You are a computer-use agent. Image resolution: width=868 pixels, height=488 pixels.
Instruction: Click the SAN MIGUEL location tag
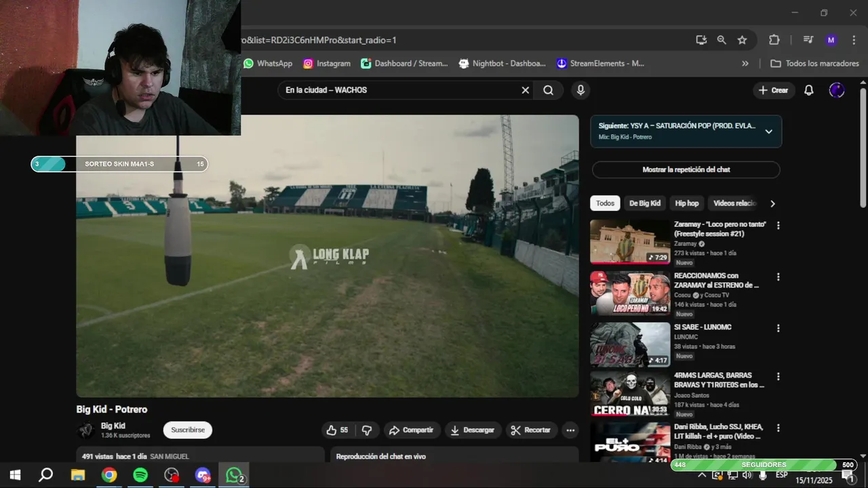(170, 457)
